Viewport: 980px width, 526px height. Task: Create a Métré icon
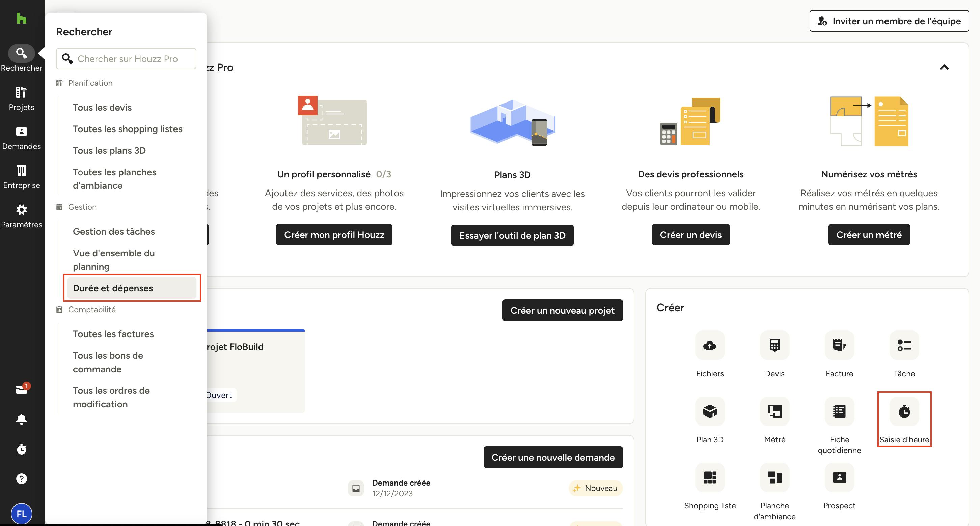(774, 411)
